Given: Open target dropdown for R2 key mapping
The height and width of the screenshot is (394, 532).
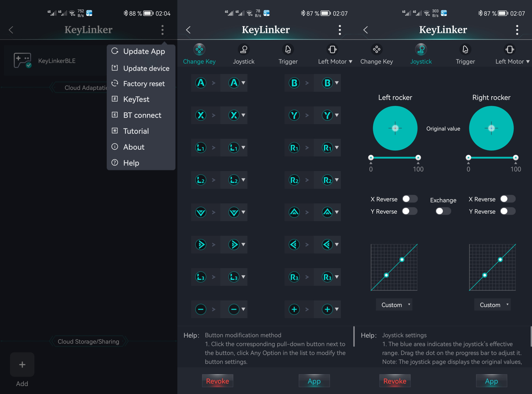Looking at the screenshot, I should 327,180.
